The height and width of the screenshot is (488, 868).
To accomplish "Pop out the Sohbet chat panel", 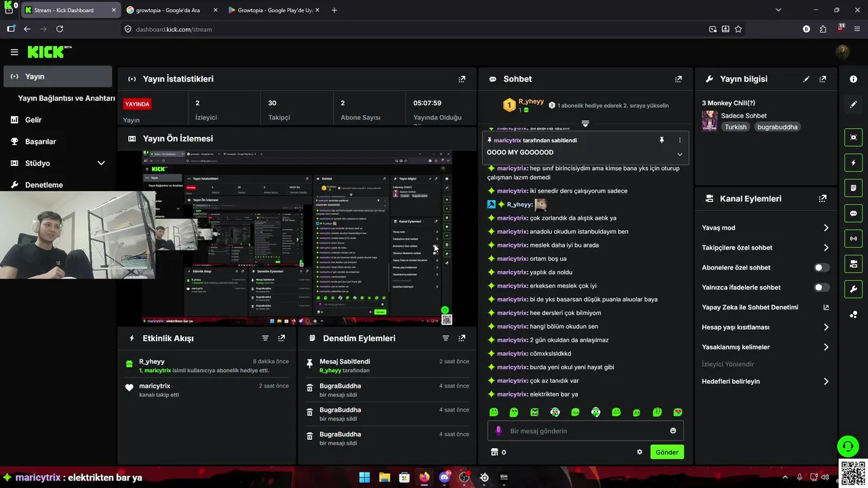I will (x=678, y=79).
